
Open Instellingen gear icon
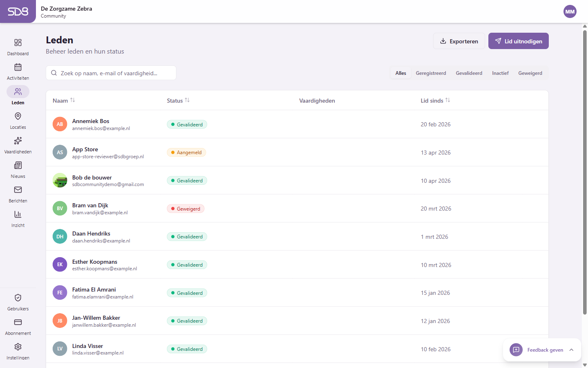(18, 347)
